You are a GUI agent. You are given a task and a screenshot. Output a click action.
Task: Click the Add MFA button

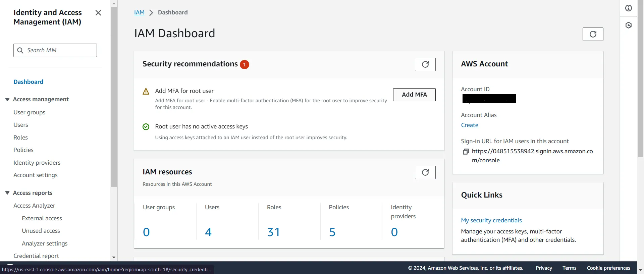tap(414, 95)
